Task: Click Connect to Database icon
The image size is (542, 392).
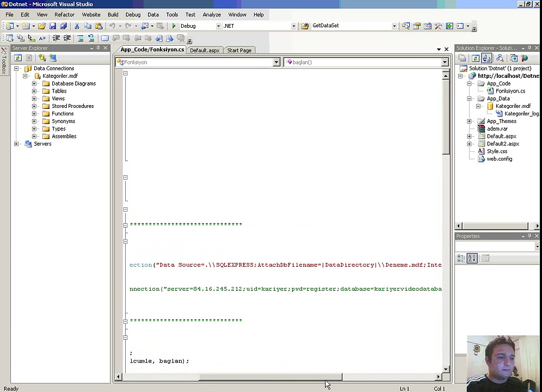Action: [42, 58]
